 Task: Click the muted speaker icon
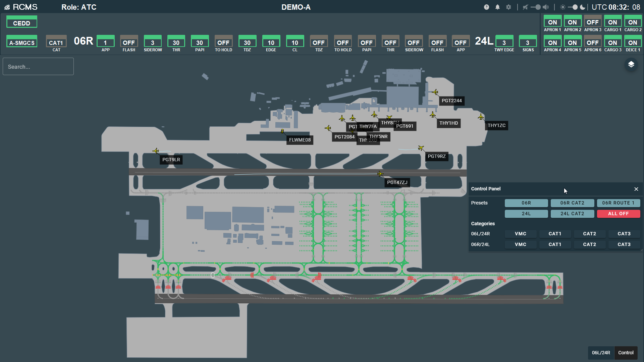click(525, 7)
